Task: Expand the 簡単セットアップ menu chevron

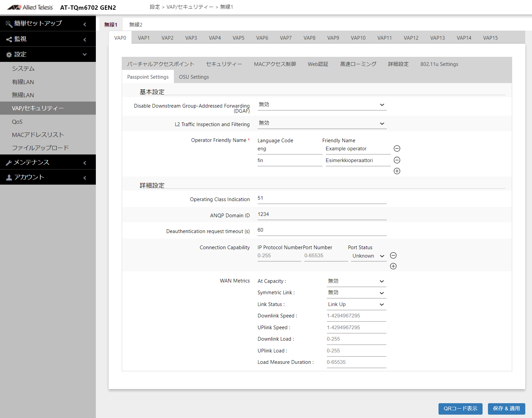Action: 85,24
